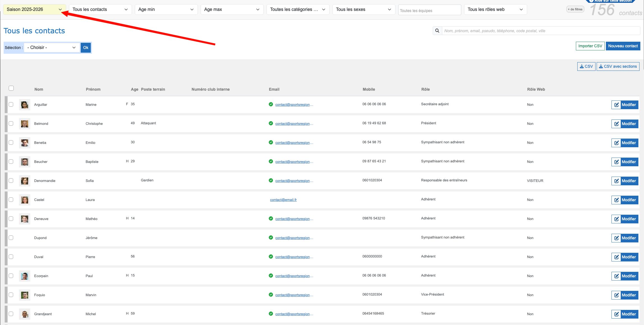
Task: Sort by the Nom column header
Action: [x=39, y=89]
